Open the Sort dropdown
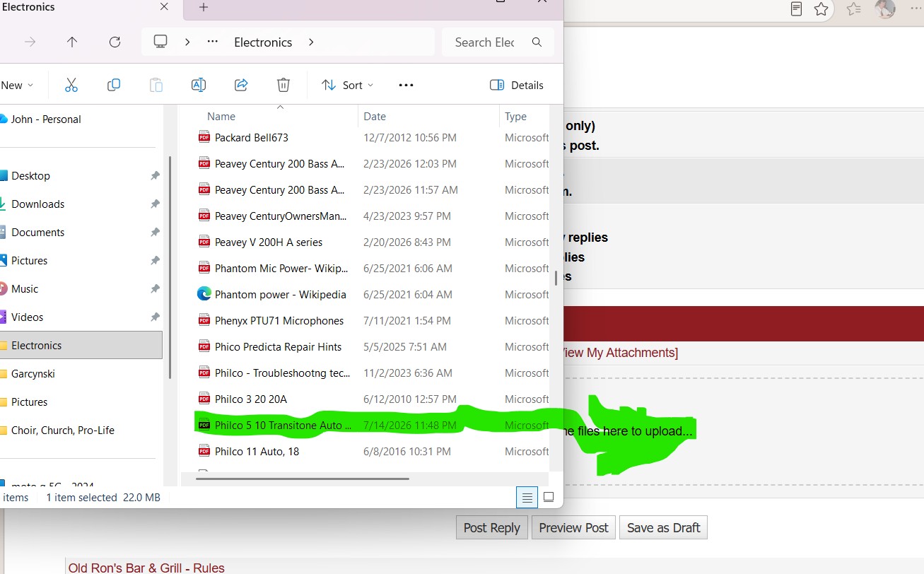This screenshot has height=574, width=924. click(x=347, y=85)
